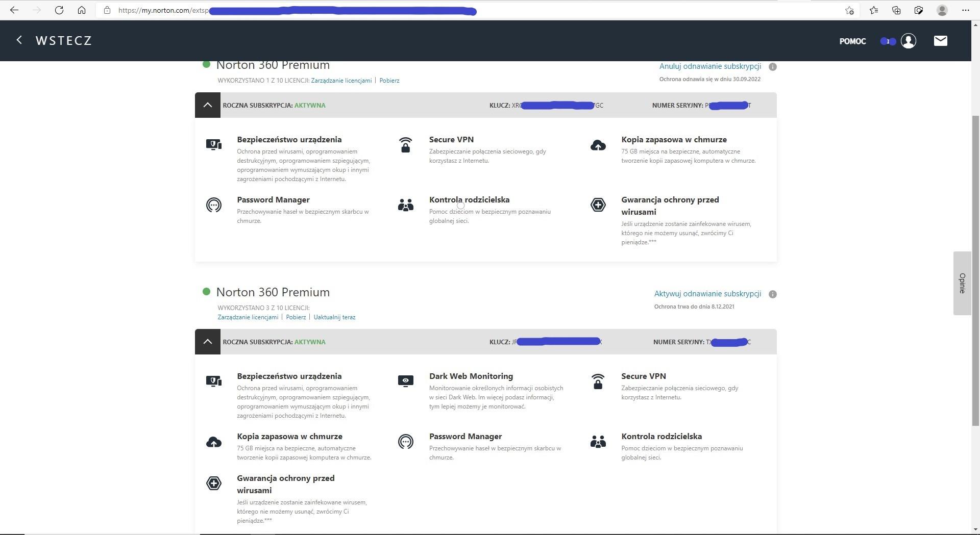The height and width of the screenshot is (535, 980).
Task: Open the browser profile avatar
Action: 942,10
